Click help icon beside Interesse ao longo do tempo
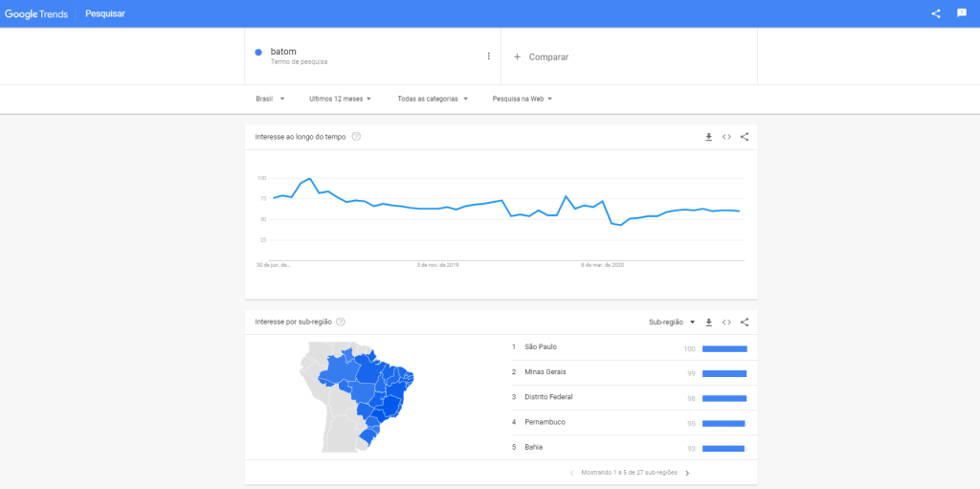 pyautogui.click(x=356, y=137)
